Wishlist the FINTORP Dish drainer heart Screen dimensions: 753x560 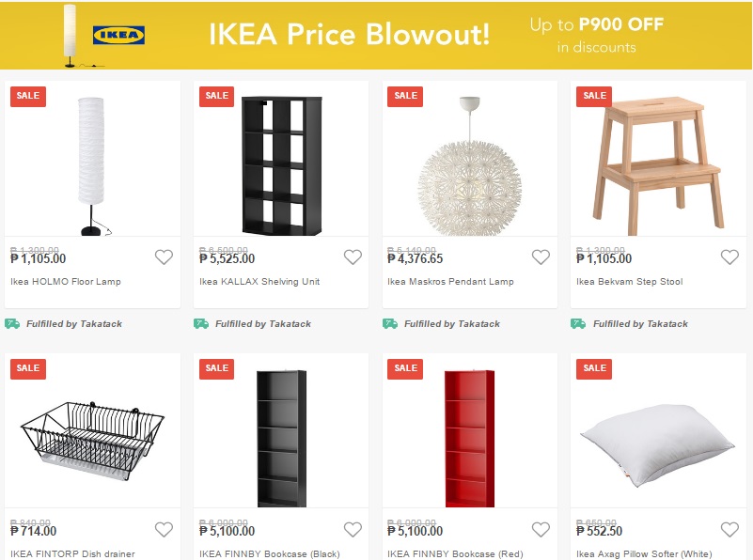(164, 530)
